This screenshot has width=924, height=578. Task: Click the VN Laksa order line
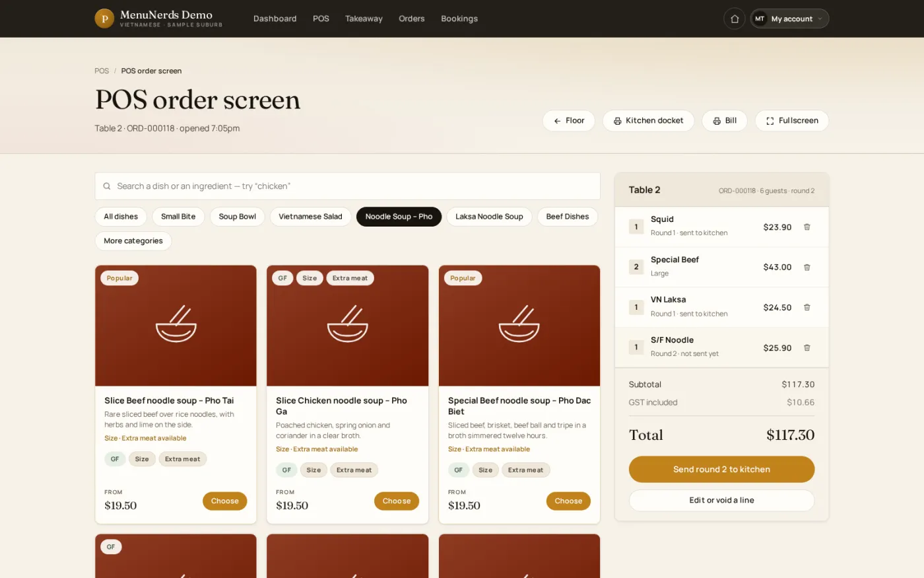721,308
